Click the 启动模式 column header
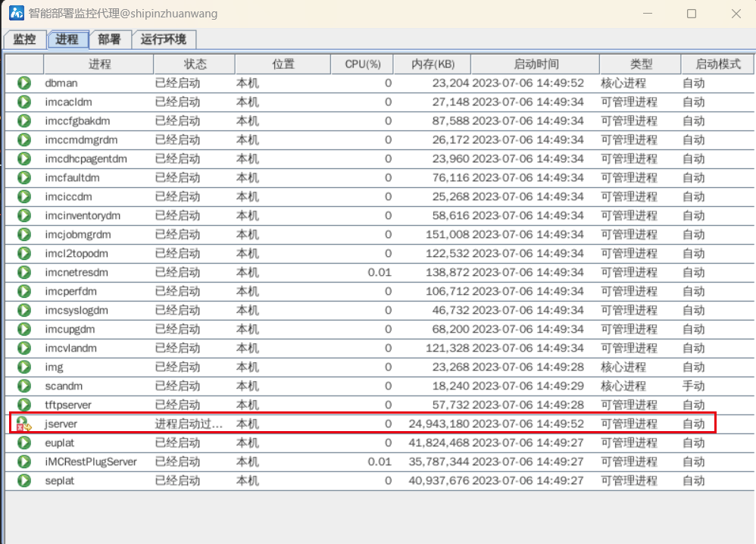The image size is (756, 544). (717, 64)
